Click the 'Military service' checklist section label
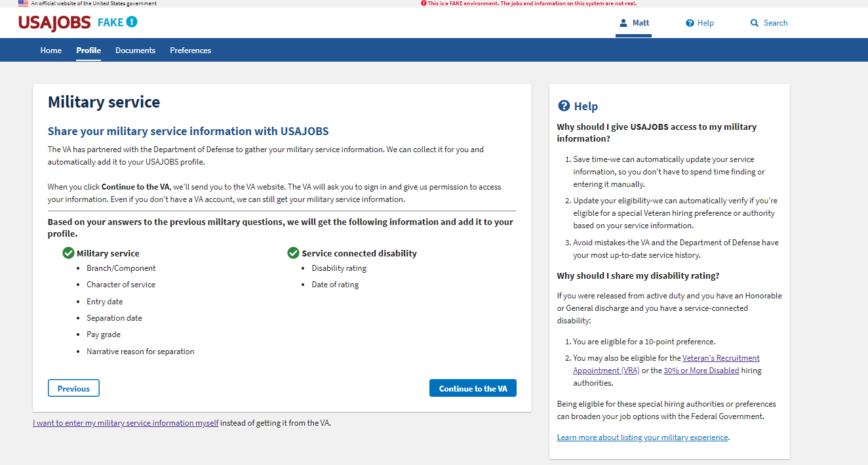868x465 pixels. (108, 253)
